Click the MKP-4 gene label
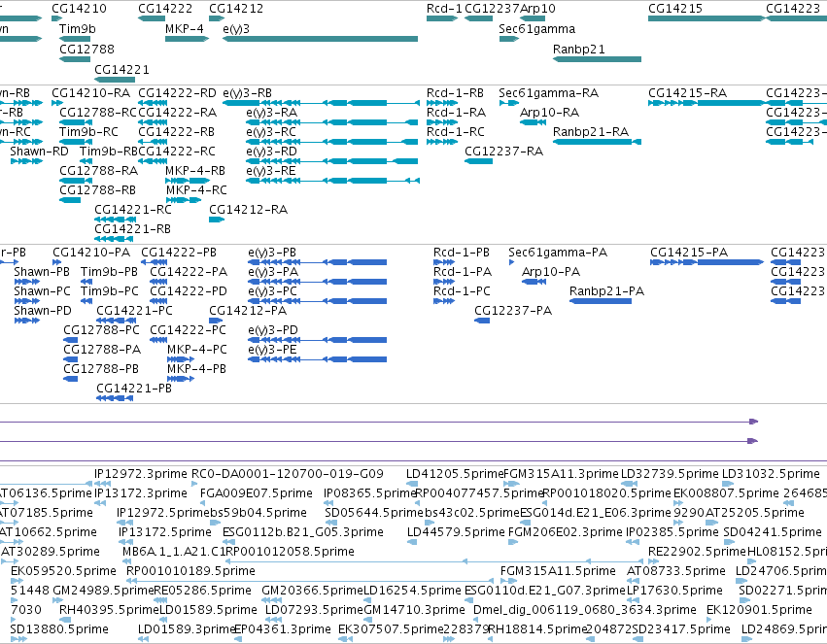 tap(184, 28)
